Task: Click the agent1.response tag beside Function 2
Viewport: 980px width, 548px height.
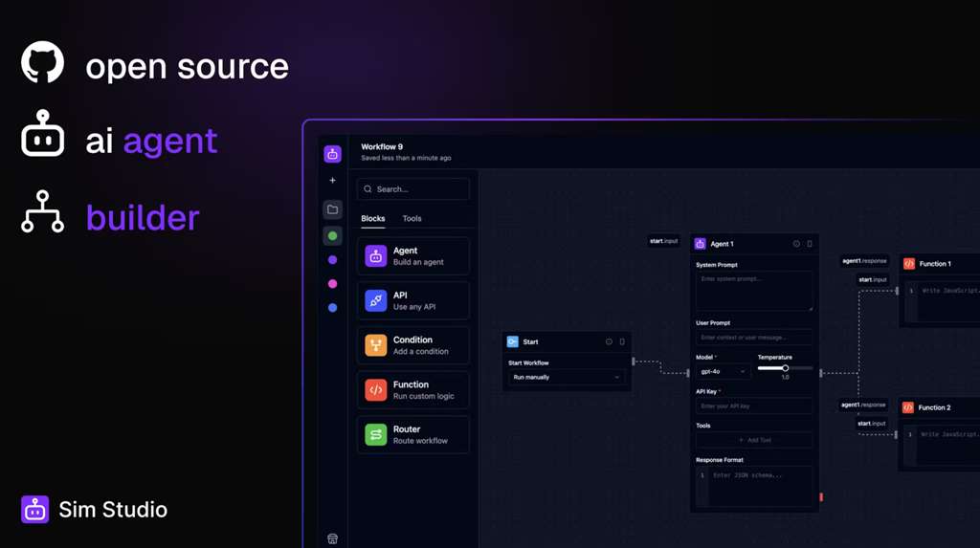Action: tap(863, 405)
